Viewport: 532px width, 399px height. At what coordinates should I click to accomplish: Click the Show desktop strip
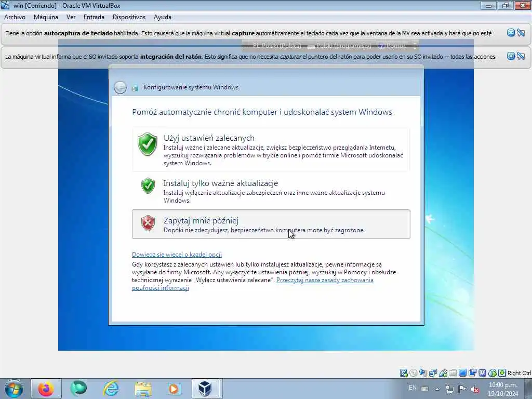point(528,389)
